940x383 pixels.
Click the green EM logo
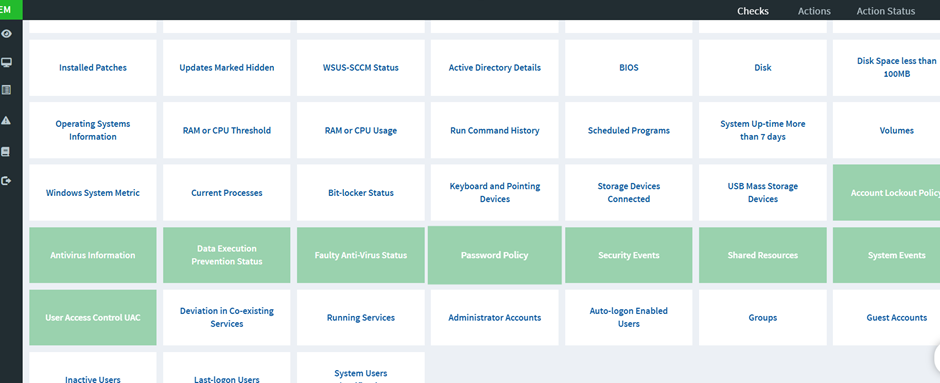pyautogui.click(x=10, y=10)
